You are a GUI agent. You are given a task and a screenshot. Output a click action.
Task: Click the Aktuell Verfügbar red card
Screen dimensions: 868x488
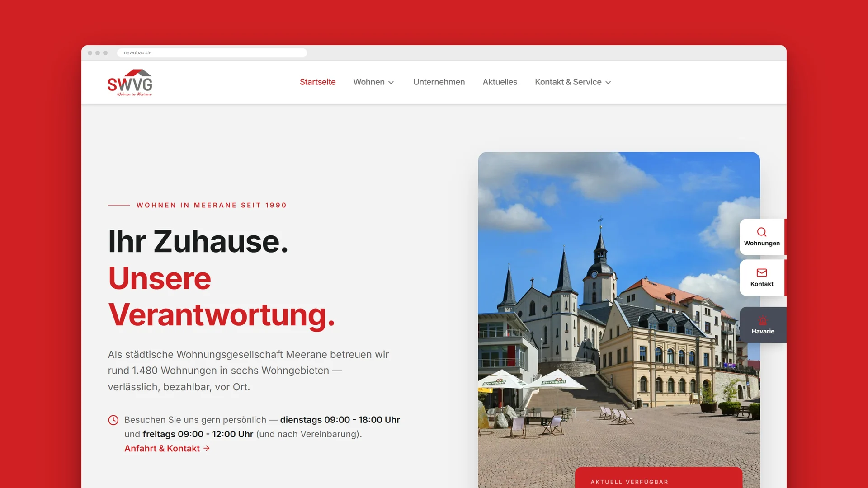(x=658, y=478)
